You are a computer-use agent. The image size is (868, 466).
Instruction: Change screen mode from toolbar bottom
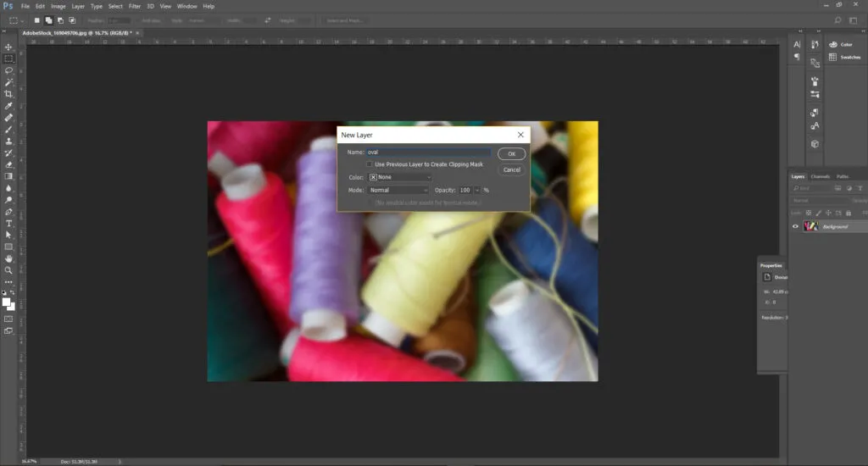click(x=8, y=331)
